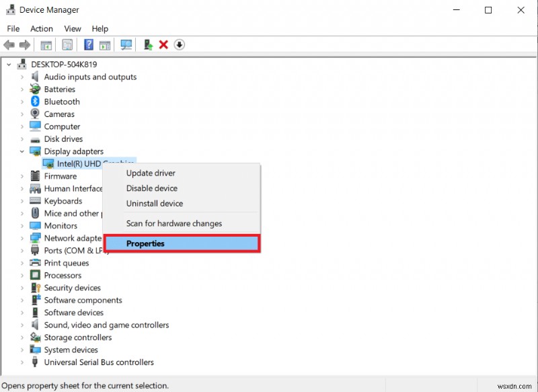The width and height of the screenshot is (538, 392).
Task: Click the Disable device toolbar icon
Action: click(180, 44)
